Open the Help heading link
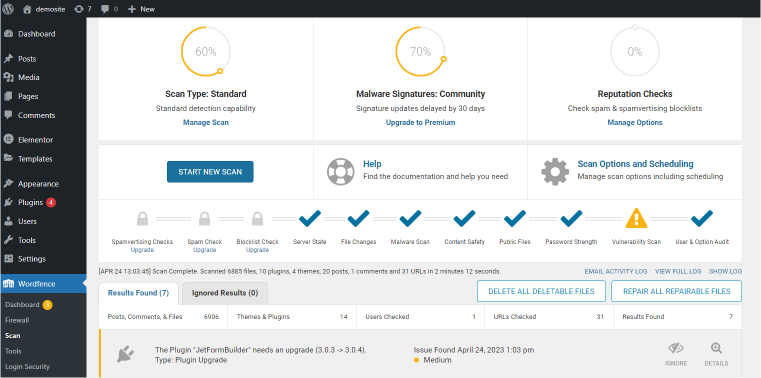The width and height of the screenshot is (761, 378). (372, 164)
